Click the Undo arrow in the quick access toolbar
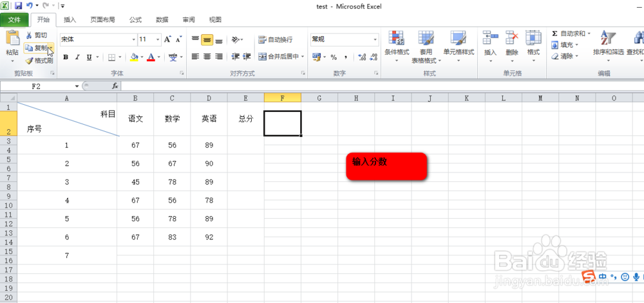This screenshot has height=303, width=644. point(30,6)
